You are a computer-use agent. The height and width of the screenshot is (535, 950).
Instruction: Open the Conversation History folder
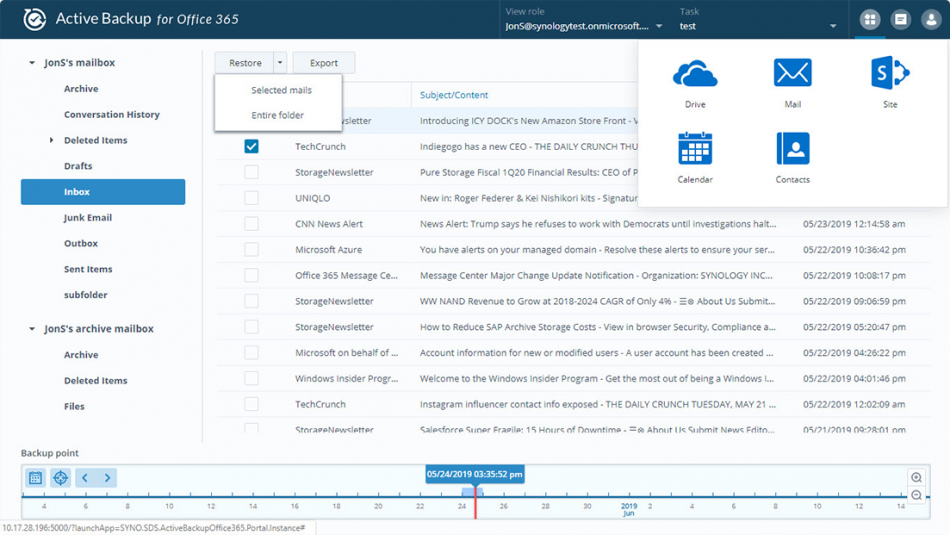pyautogui.click(x=111, y=114)
